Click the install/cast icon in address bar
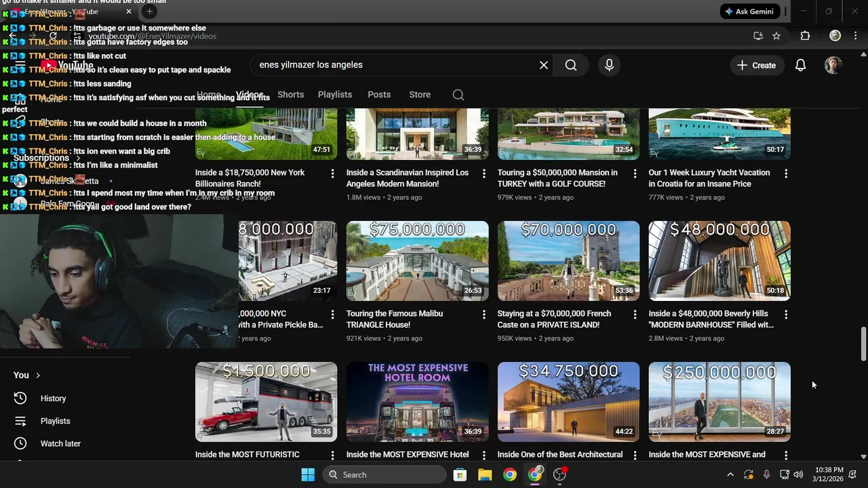The width and height of the screenshot is (868, 488). [x=758, y=36]
